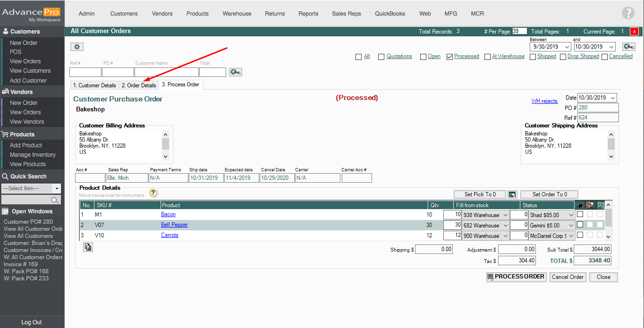Image resolution: width=644 pixels, height=328 pixels.
Task: Click the copy document icon below the product table
Action: point(88,247)
